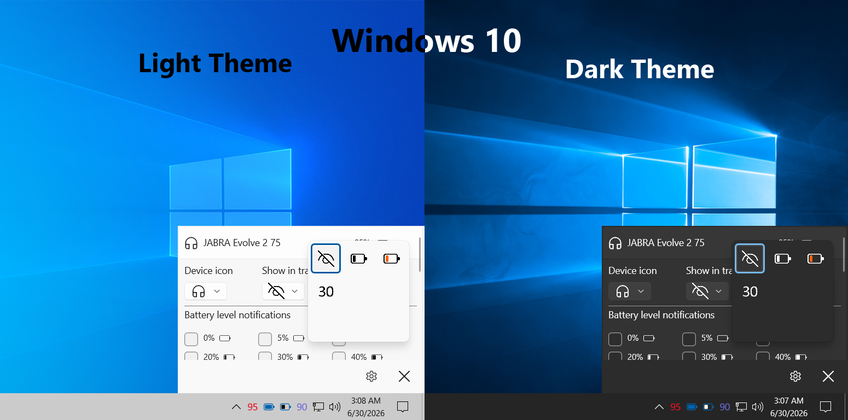Open Device icon headphones dropdown in light panel
The width and height of the screenshot is (848, 420).
[206, 291]
